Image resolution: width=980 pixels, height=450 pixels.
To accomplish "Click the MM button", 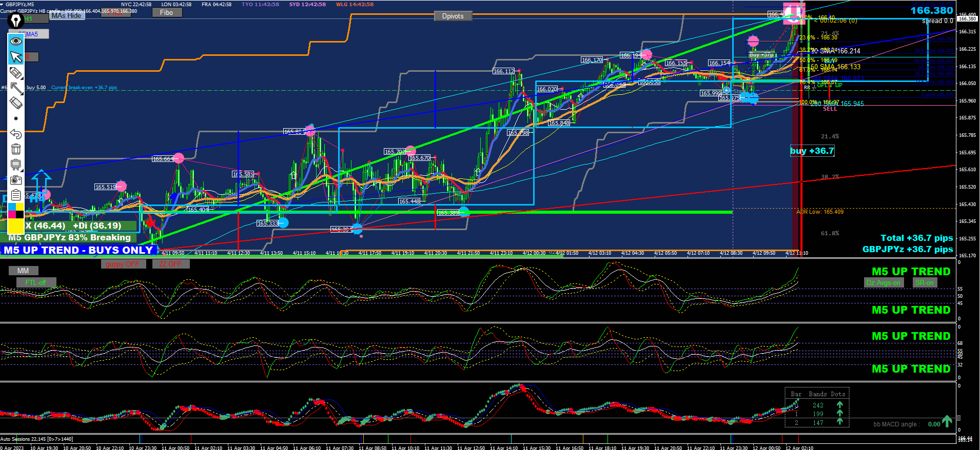I will point(23,271).
